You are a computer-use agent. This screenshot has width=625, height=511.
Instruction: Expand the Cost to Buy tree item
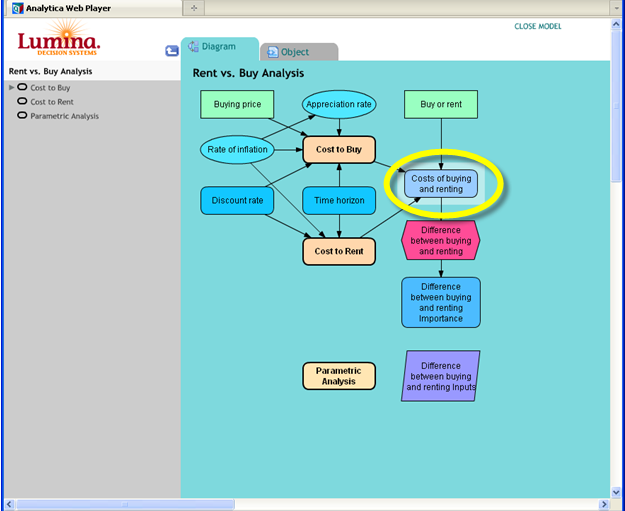pos(12,87)
